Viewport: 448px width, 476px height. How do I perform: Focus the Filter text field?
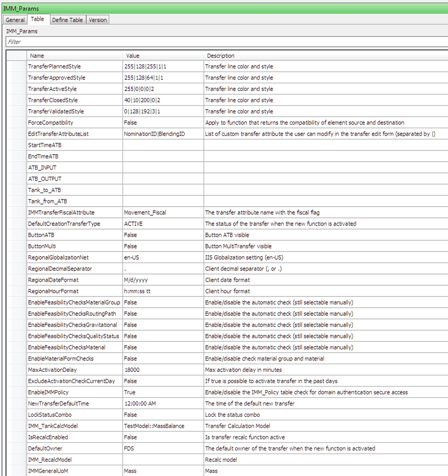coord(225,42)
